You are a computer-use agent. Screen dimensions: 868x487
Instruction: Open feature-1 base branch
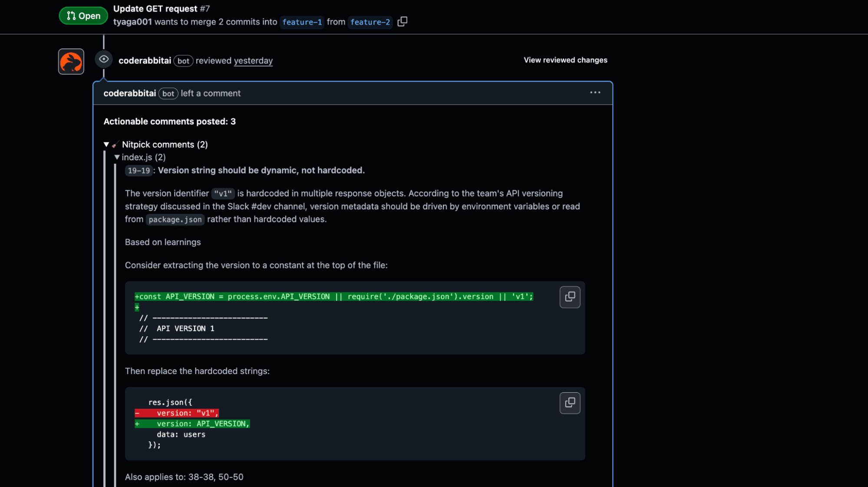[x=302, y=22]
